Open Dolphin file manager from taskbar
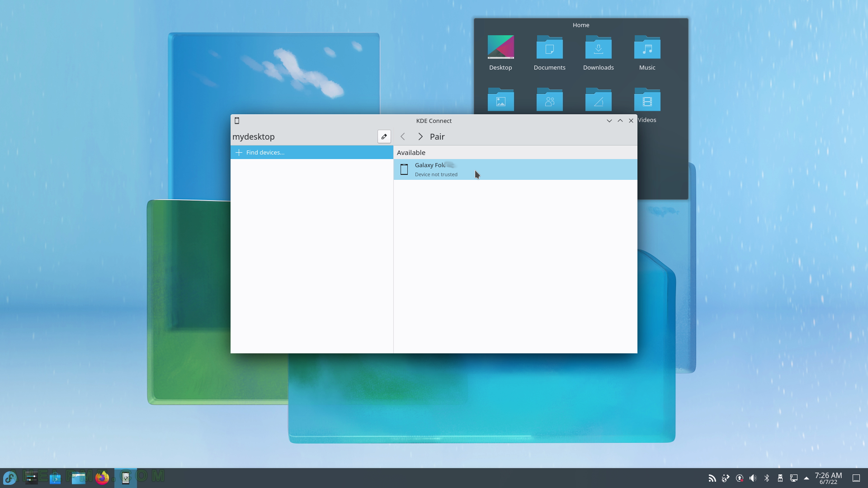Viewport: 868px width, 488px height. (79, 478)
